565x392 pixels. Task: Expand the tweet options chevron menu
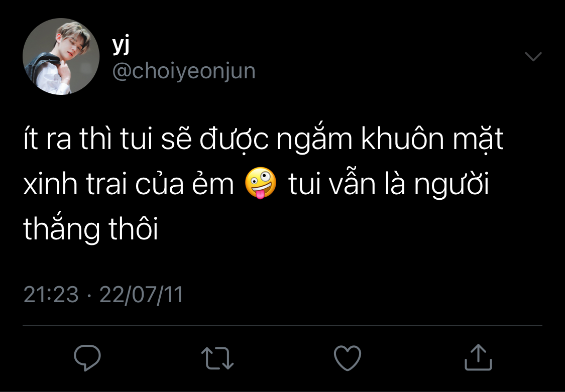point(533,57)
